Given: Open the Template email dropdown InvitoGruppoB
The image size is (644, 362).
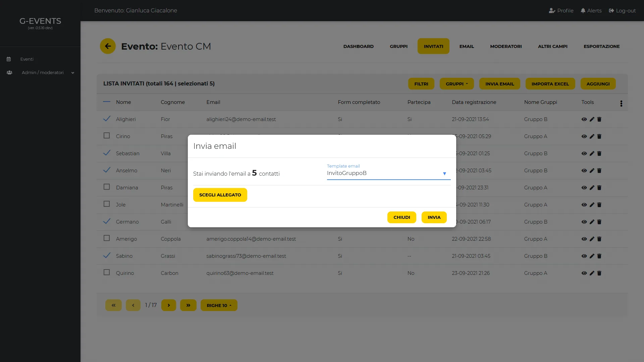Looking at the screenshot, I should coord(388,173).
